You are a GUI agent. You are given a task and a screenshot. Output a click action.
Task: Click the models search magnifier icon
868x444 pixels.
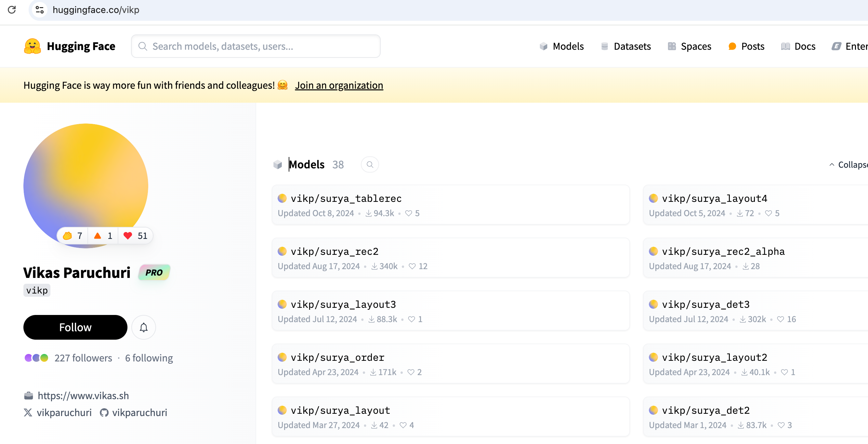(x=370, y=164)
